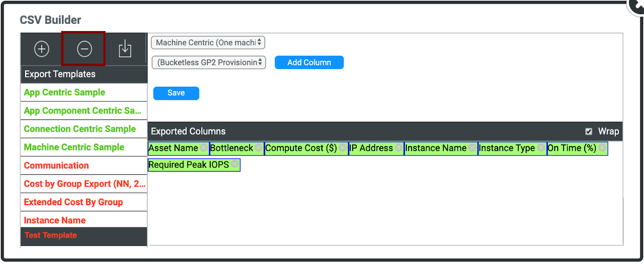Click the download export icon
644x264 pixels.
(125, 49)
